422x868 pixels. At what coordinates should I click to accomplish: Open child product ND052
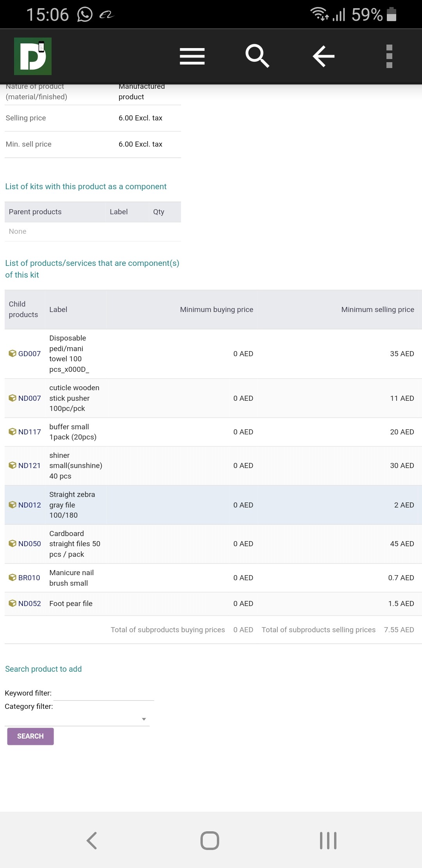(29, 603)
